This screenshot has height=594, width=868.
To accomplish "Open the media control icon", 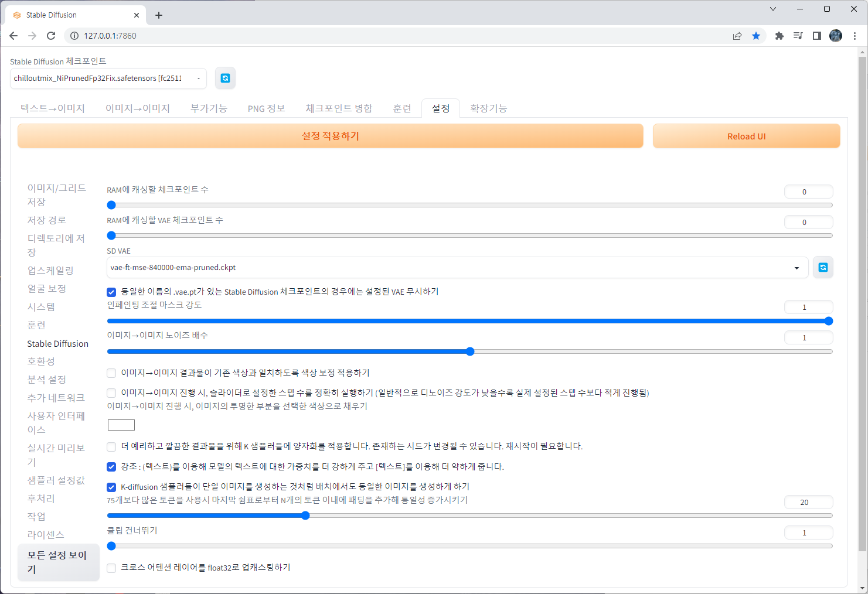I will tap(798, 36).
